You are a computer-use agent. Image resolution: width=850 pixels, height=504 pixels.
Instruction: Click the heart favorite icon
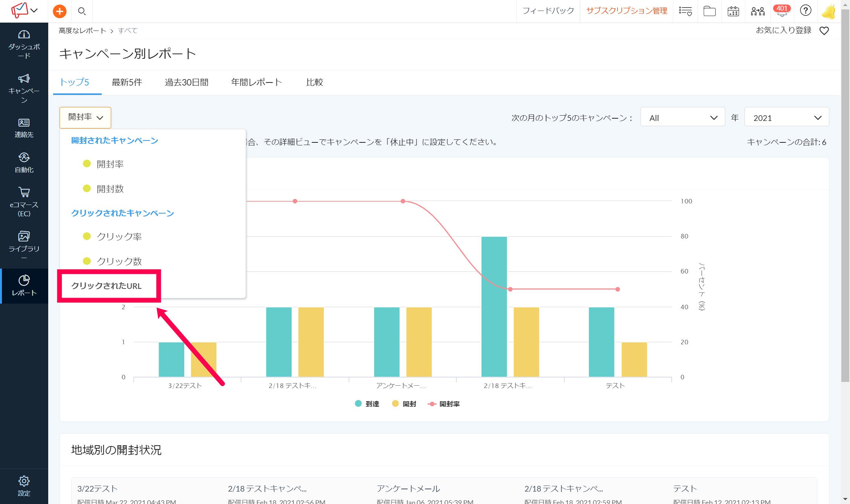pos(824,31)
